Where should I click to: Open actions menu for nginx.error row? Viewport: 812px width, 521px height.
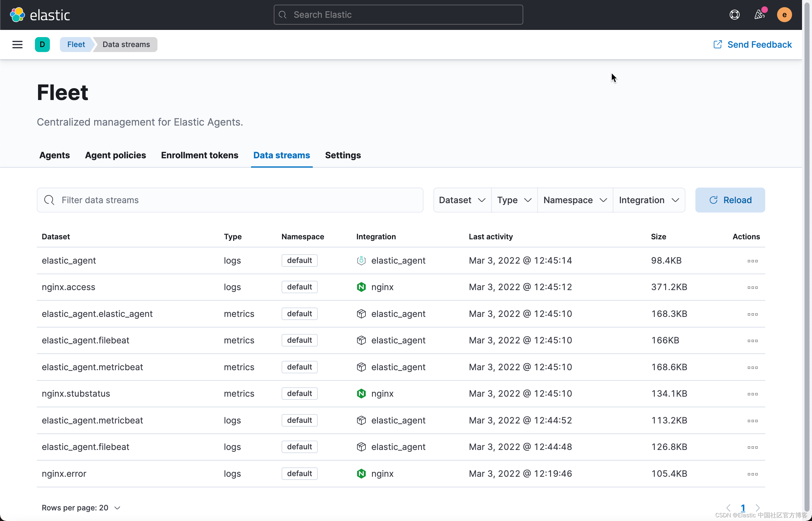tap(752, 474)
